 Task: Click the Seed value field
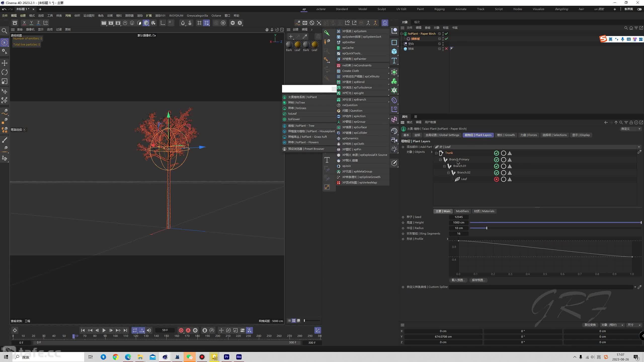[459, 217]
